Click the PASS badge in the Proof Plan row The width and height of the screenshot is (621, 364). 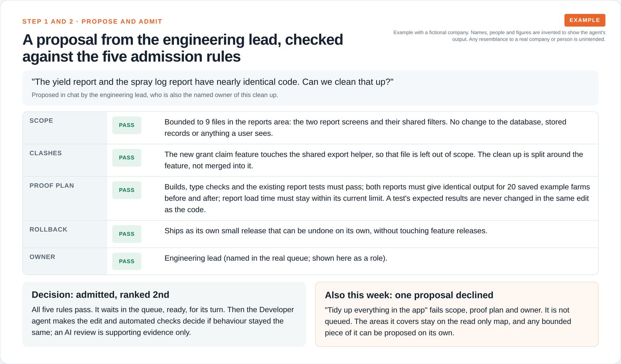[x=127, y=190]
